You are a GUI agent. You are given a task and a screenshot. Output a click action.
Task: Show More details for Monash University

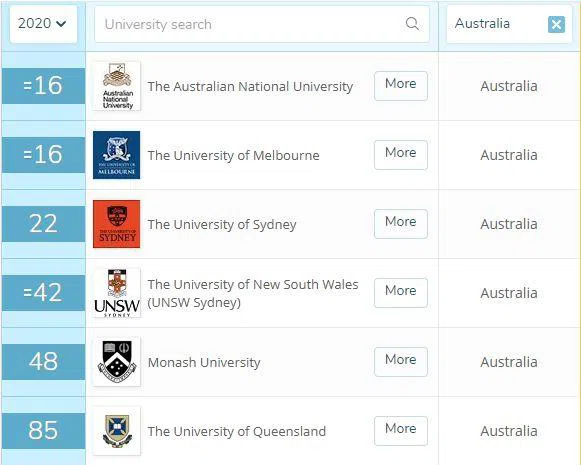tap(401, 362)
